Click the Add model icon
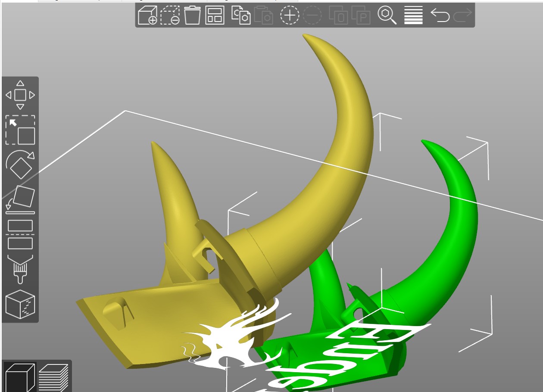The image size is (543, 392). [147, 16]
